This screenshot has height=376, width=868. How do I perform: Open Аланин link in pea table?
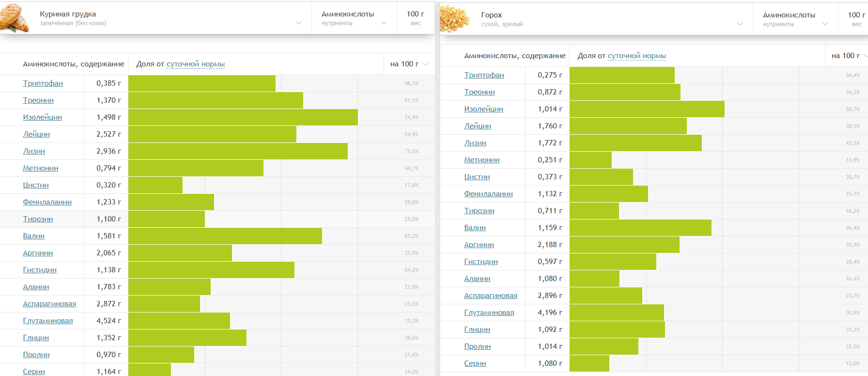tap(478, 279)
